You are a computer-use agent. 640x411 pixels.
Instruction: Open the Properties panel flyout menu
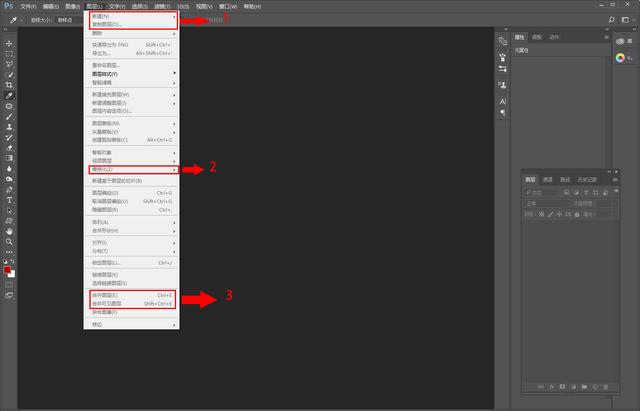tap(606, 37)
